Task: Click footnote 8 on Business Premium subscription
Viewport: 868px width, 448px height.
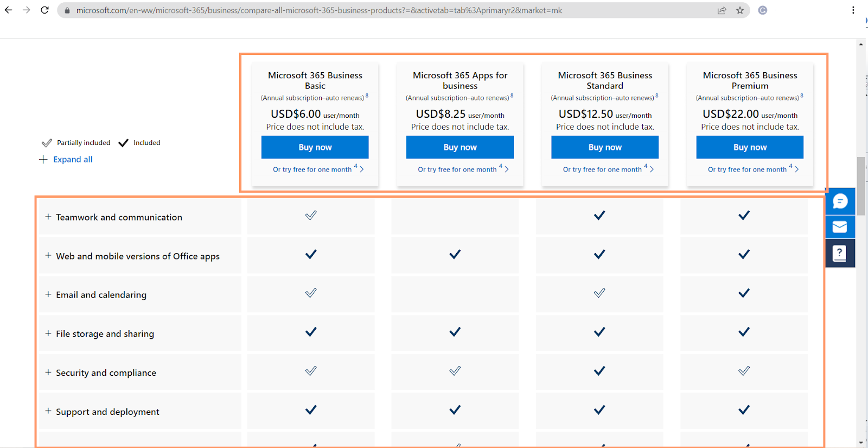Action: click(x=802, y=96)
